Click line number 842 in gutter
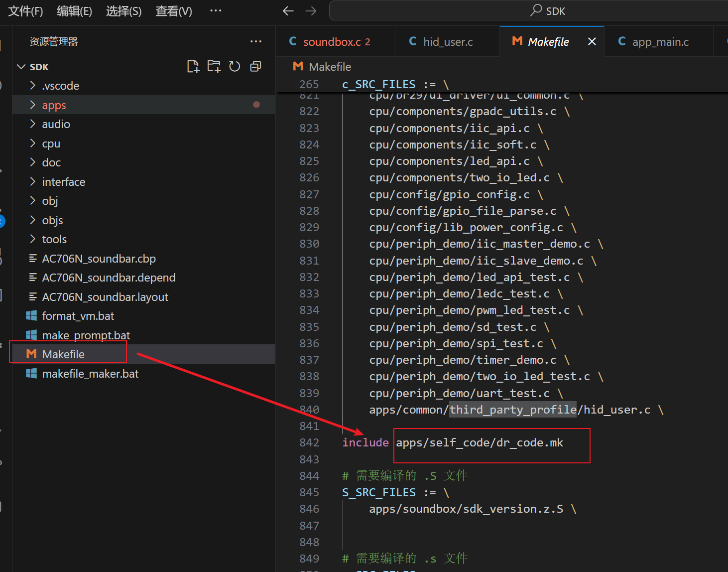The width and height of the screenshot is (728, 572). coord(309,442)
